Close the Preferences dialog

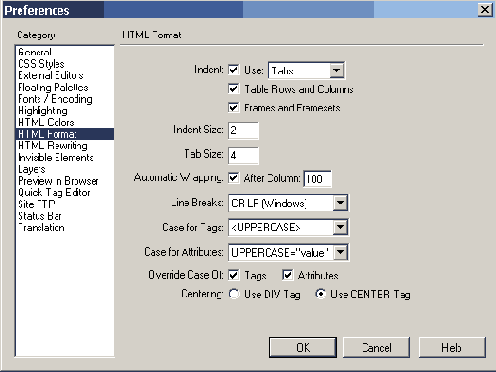(x=485, y=10)
